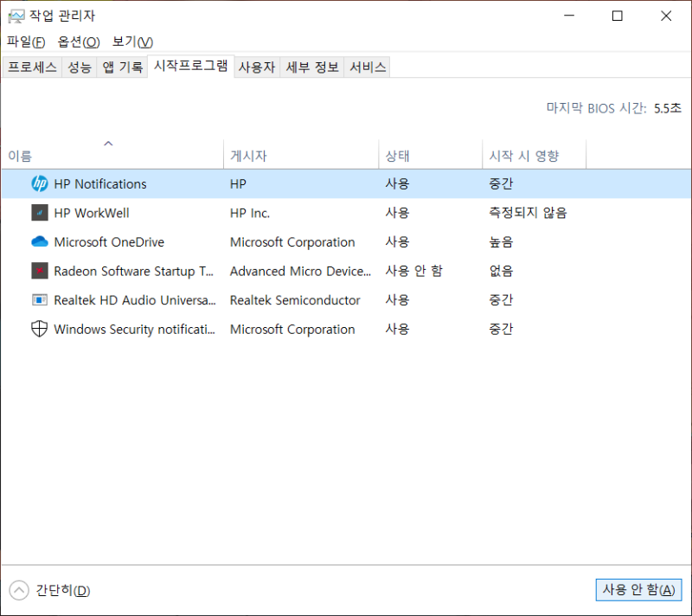Screen dimensions: 692x616
Task: Switch to the 사용자 tab
Action: click(257, 67)
